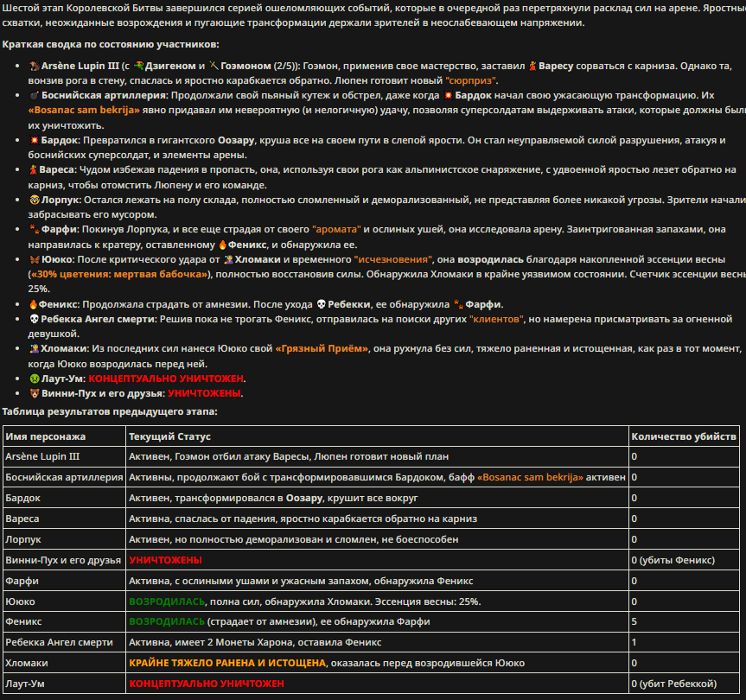Viewport: 746px width, 700px height.
Task: Click red 'УНИЧТОЖЕНЫ' status in the Винни-Пух table row
Action: tap(165, 560)
